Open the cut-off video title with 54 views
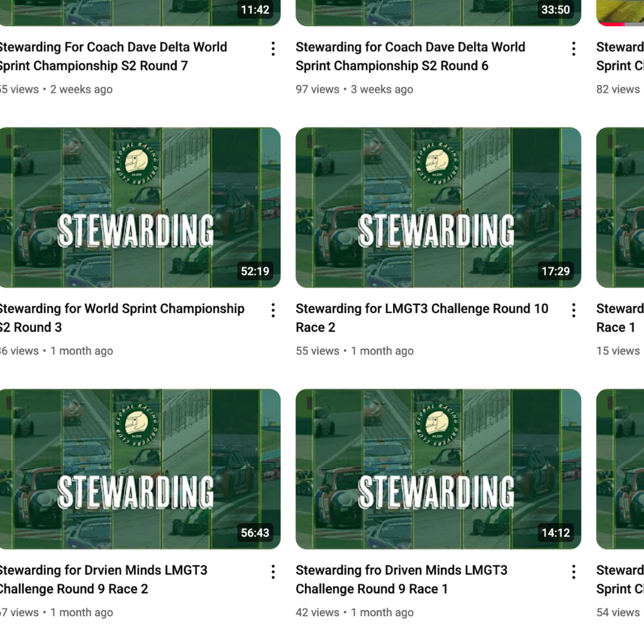 (619, 579)
